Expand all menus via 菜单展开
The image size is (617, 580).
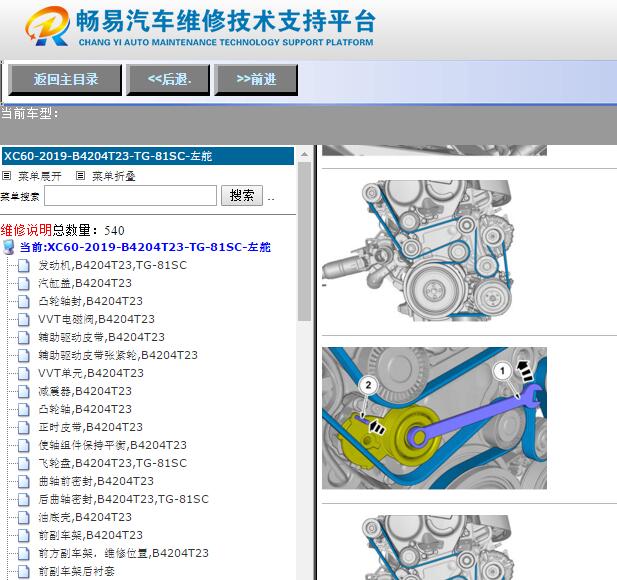[40, 176]
